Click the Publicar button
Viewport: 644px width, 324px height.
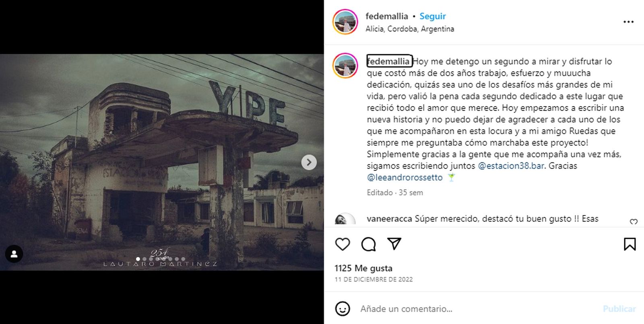pos(619,309)
